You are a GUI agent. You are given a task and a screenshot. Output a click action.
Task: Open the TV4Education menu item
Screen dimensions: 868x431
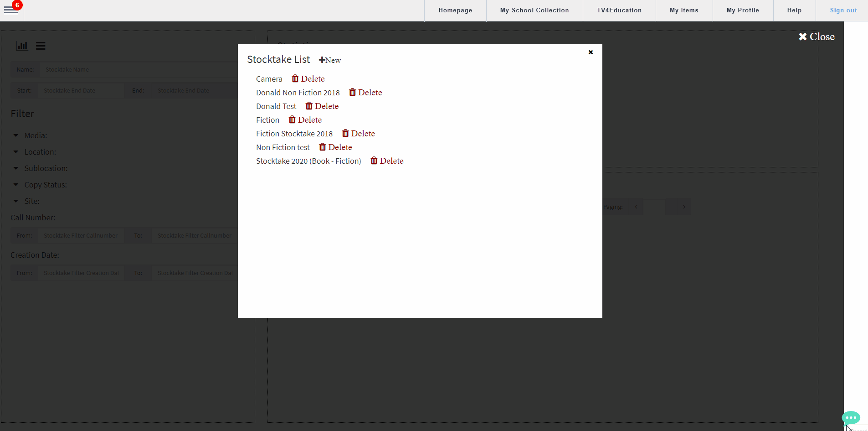coord(619,10)
